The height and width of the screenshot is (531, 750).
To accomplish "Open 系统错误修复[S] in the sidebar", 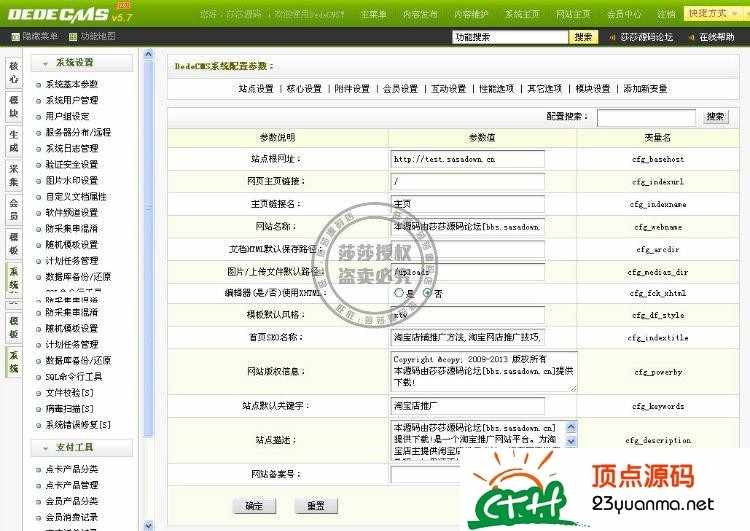I will [78, 425].
